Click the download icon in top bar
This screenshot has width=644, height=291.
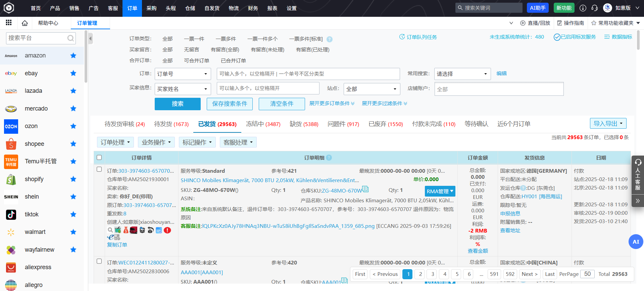coord(583,8)
